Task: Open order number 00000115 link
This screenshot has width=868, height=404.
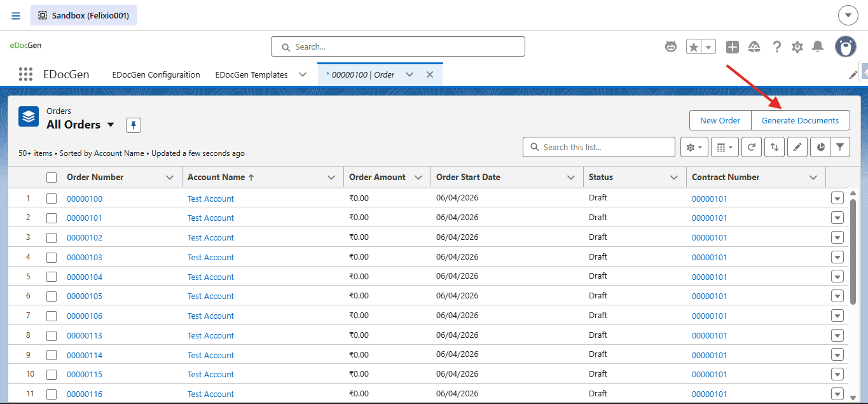Action: coord(85,374)
